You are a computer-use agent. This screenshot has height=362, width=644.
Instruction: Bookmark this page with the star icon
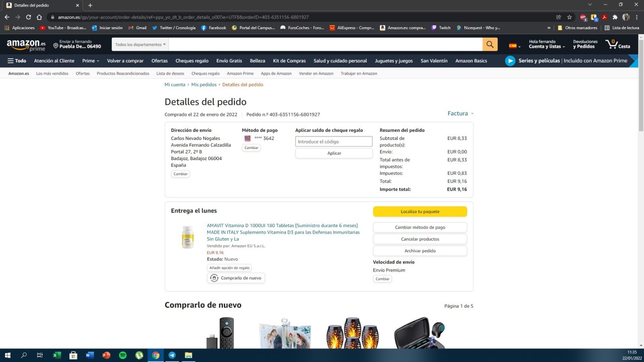[x=569, y=17]
